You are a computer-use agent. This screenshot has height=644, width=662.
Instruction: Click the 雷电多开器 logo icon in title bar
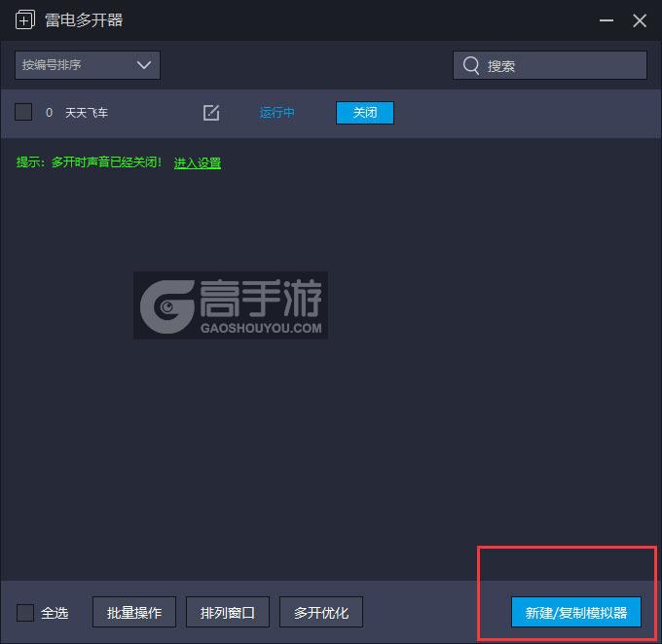[x=25, y=19]
